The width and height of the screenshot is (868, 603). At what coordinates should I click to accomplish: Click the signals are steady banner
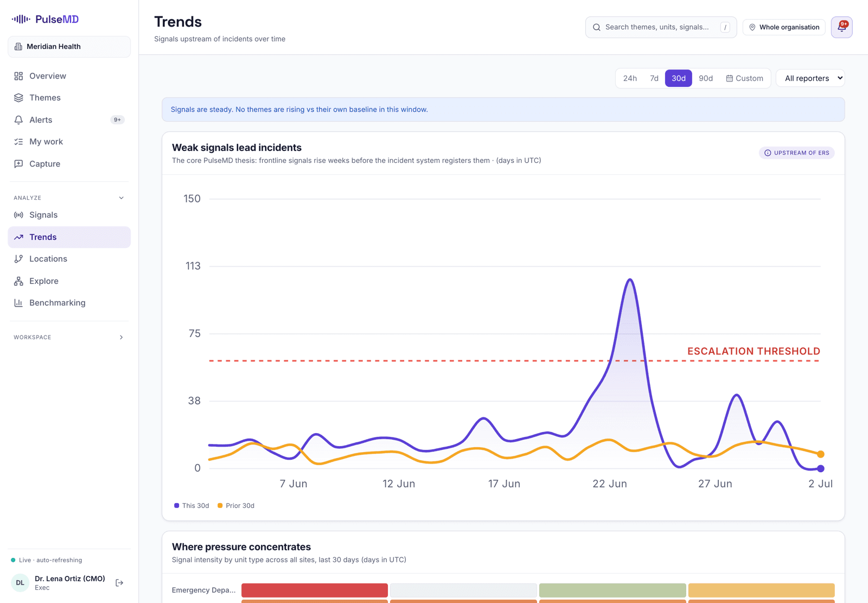click(x=503, y=110)
